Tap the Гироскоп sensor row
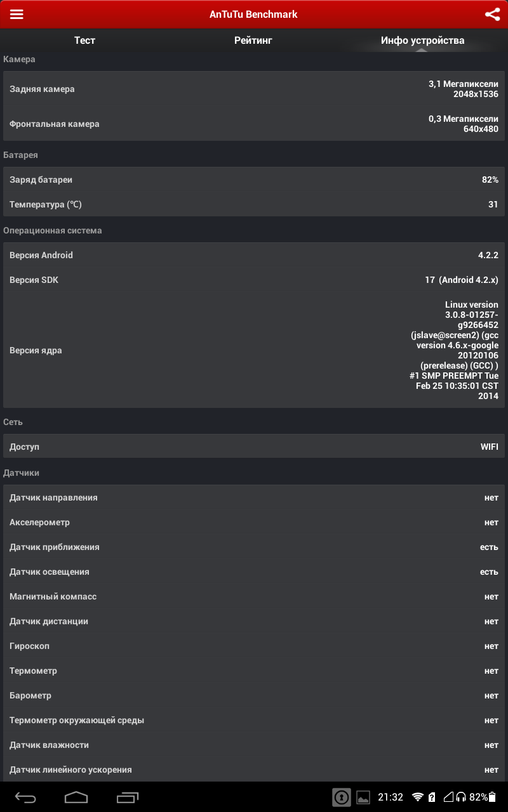The height and width of the screenshot is (812, 508). 254,646
